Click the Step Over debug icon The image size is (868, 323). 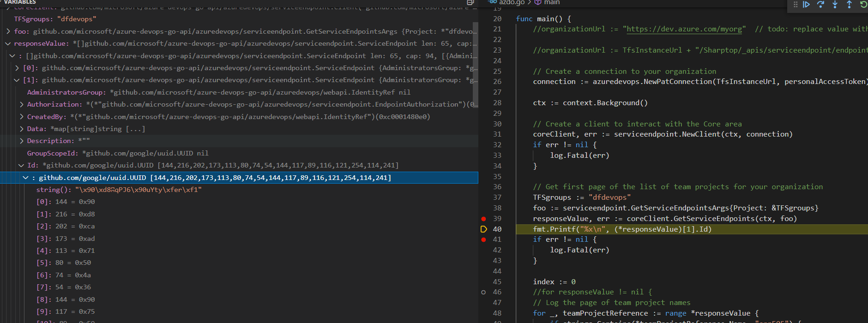pos(820,4)
